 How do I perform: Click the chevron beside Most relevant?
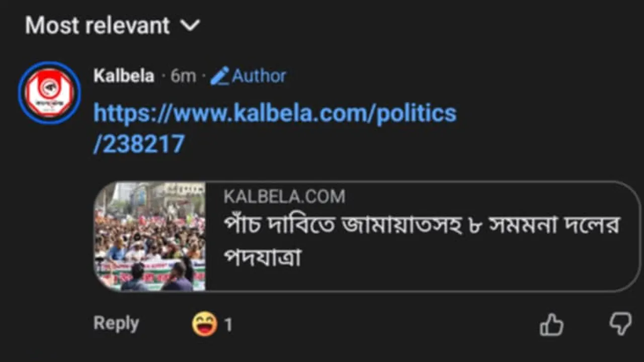(190, 25)
